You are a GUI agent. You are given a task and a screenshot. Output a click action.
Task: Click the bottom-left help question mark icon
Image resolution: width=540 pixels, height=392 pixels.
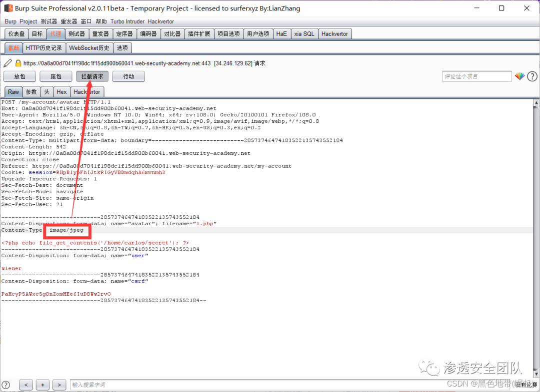click(6, 385)
